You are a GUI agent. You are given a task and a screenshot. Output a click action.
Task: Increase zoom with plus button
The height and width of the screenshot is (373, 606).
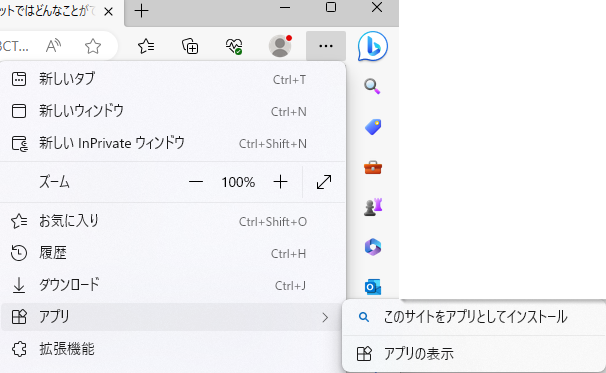(281, 182)
